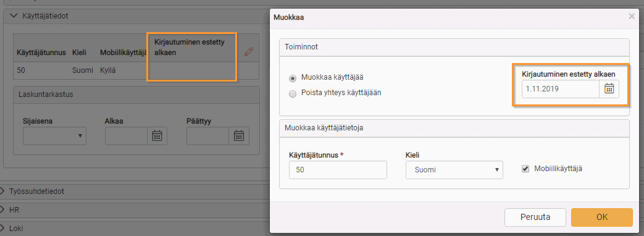Open the Päättyy date calendar picker
Screen dimensions: 644x236
pos(239,136)
